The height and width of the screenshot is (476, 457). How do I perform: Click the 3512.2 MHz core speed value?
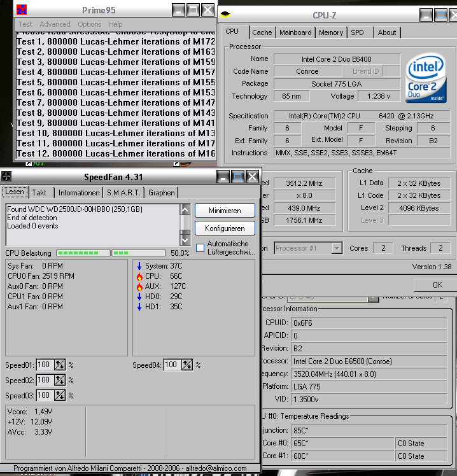305,183
